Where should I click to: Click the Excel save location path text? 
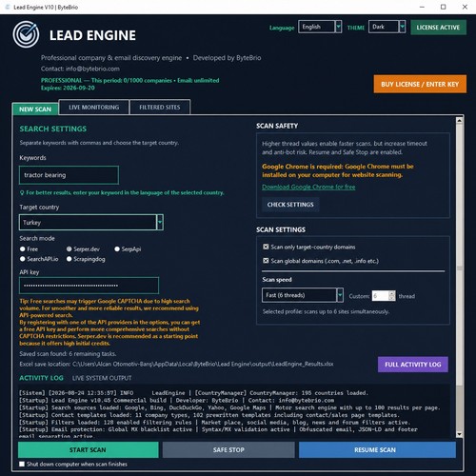(x=176, y=364)
